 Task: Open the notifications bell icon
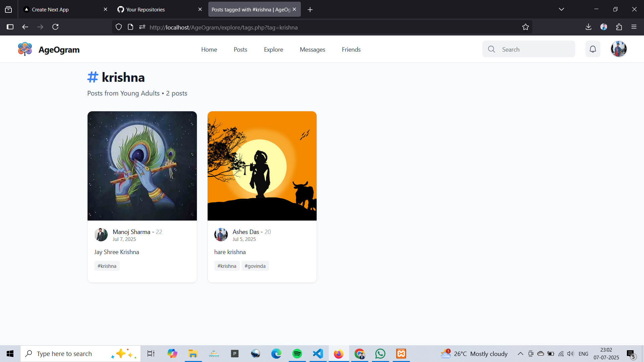593,49
